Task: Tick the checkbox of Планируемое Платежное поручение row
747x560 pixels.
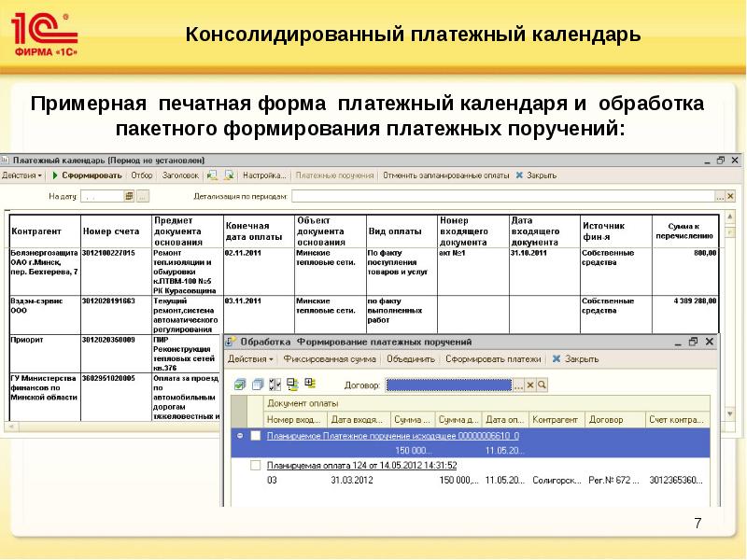Action: 256,436
